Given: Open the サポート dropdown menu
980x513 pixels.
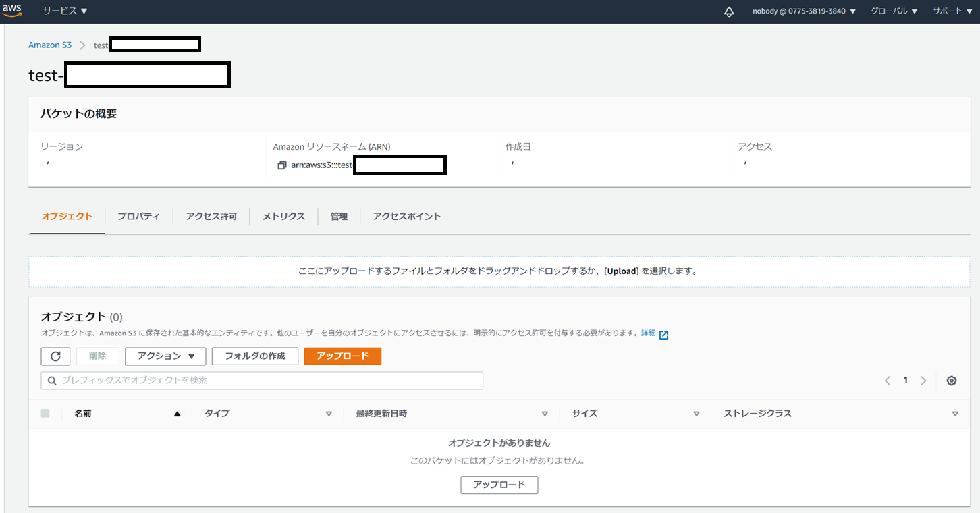Looking at the screenshot, I should pyautogui.click(x=952, y=11).
